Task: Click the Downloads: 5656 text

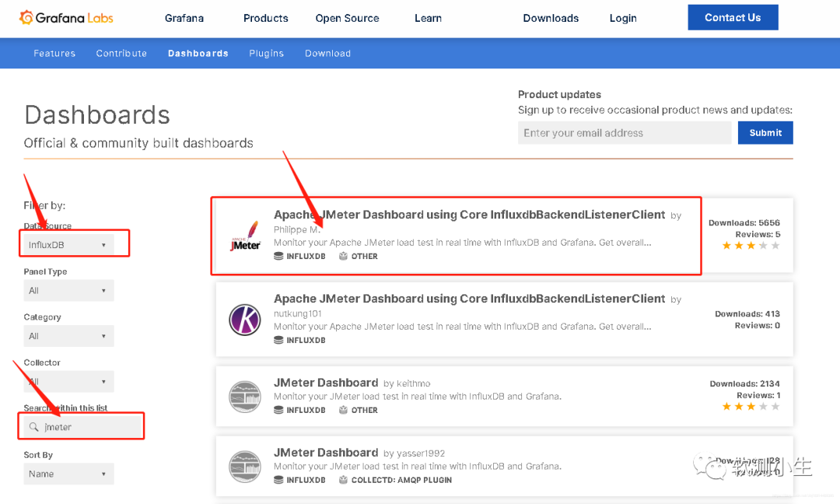Action: click(x=744, y=222)
